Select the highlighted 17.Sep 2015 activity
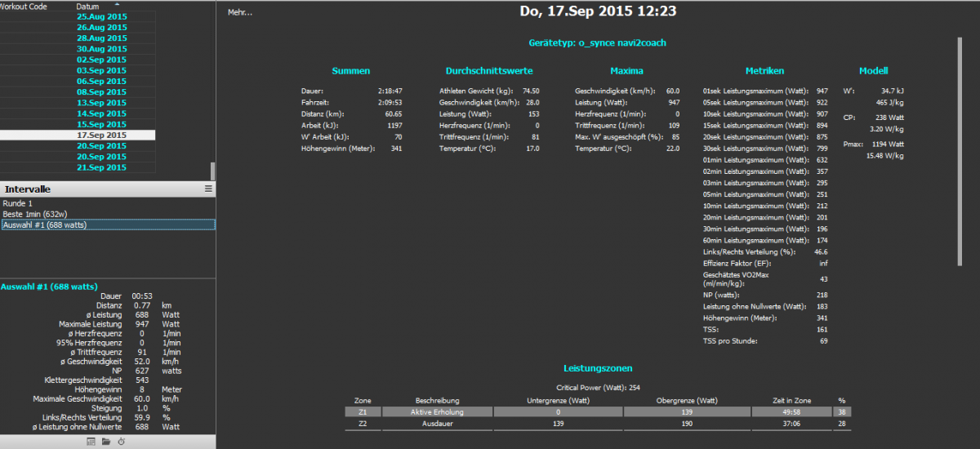The height and width of the screenshot is (449, 980). pos(101,135)
